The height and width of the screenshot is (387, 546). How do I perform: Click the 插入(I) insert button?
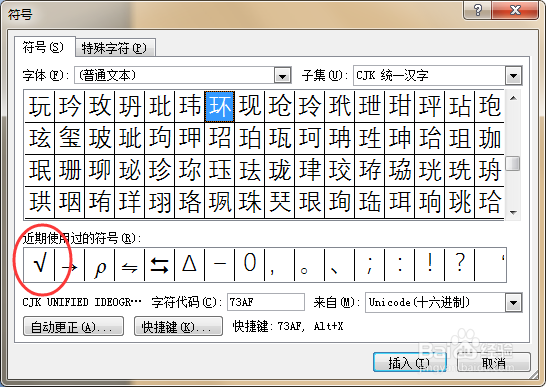[x=410, y=363]
